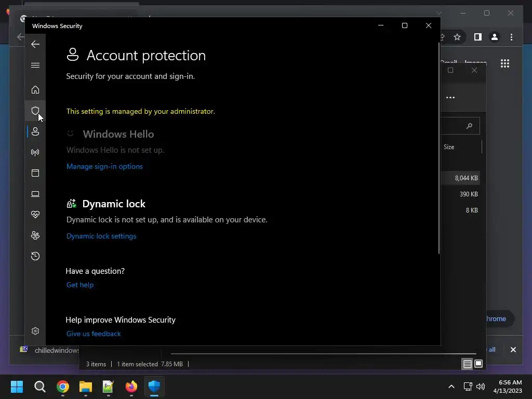Open Chrome profile avatar icon

click(495, 37)
